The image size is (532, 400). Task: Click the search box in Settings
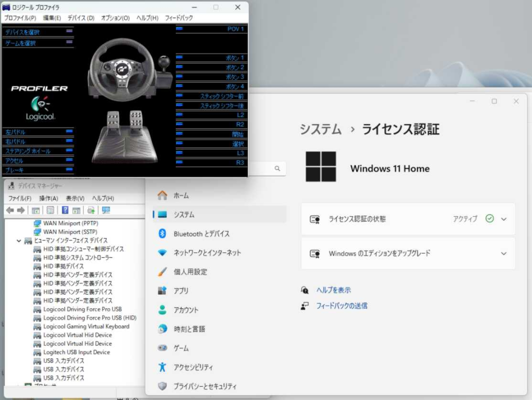tap(267, 169)
